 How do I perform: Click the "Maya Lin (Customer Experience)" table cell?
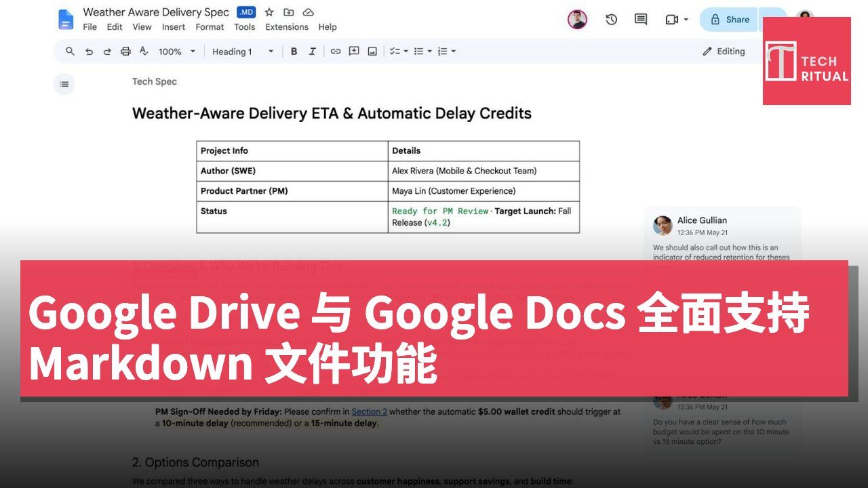pos(484,191)
